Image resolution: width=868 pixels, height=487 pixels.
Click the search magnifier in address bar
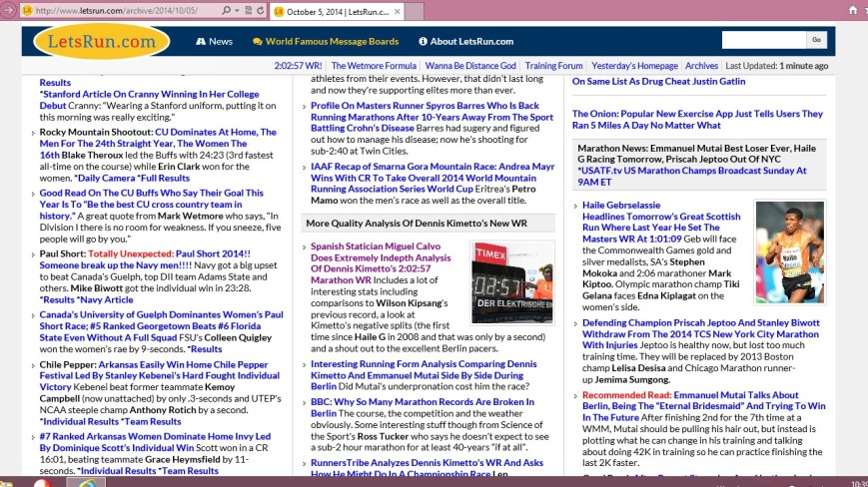tap(224, 11)
